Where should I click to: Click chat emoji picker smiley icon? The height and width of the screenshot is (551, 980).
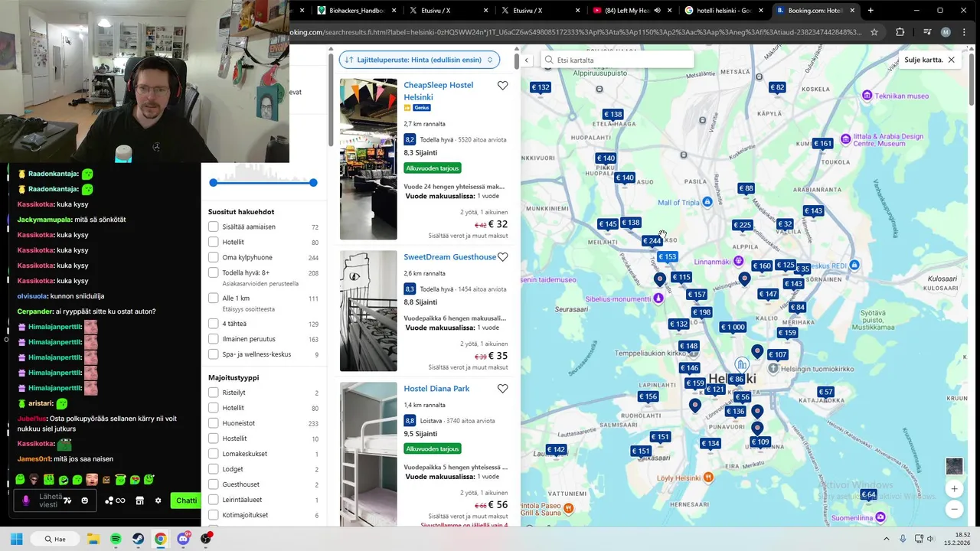point(84,500)
